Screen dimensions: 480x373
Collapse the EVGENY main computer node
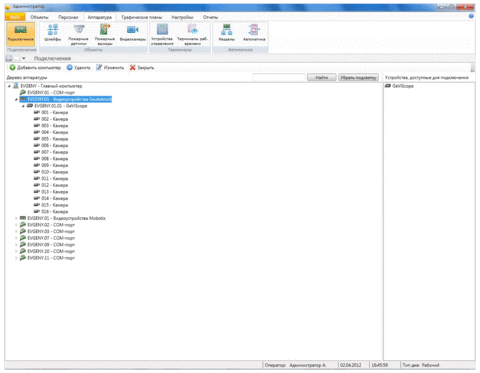point(9,86)
